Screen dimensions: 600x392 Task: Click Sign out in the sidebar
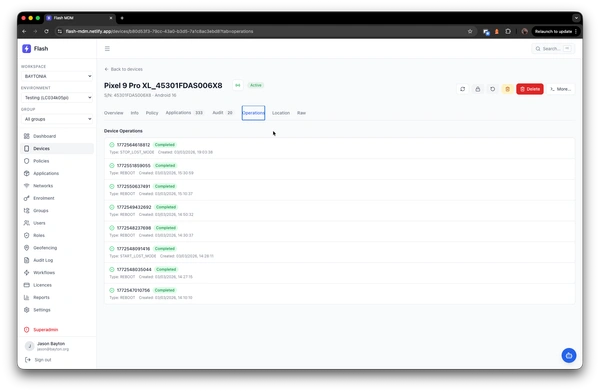point(38,360)
